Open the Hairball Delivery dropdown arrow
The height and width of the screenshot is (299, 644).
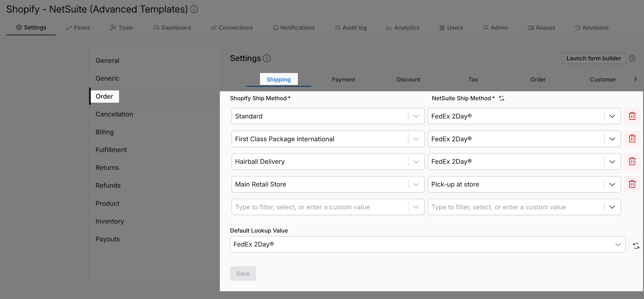[416, 162]
